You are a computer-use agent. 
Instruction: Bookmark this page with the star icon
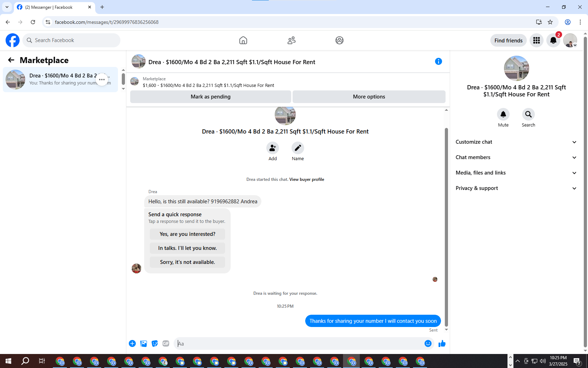click(x=550, y=22)
